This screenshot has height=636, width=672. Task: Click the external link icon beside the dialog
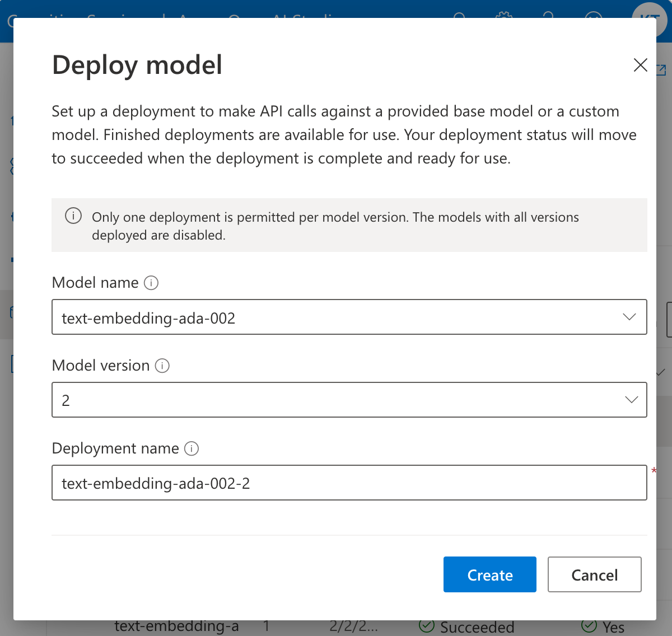pyautogui.click(x=661, y=70)
